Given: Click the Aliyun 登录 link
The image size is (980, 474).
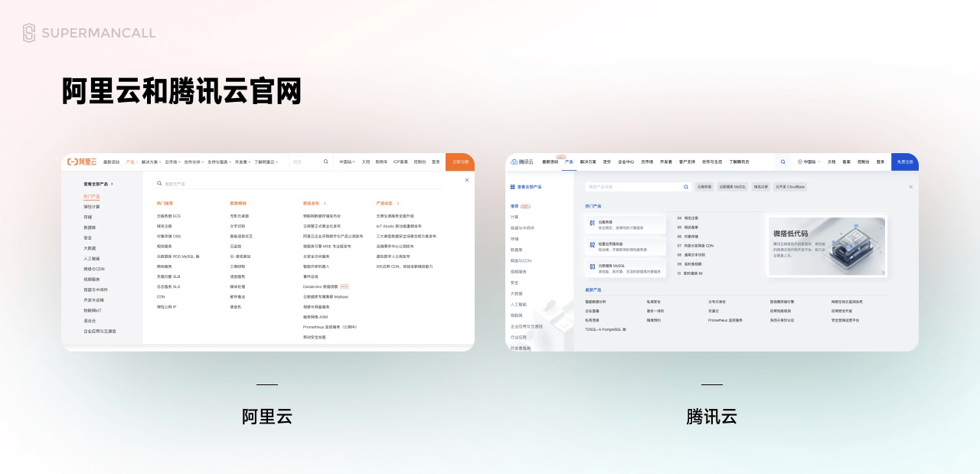Looking at the screenshot, I should click(436, 162).
